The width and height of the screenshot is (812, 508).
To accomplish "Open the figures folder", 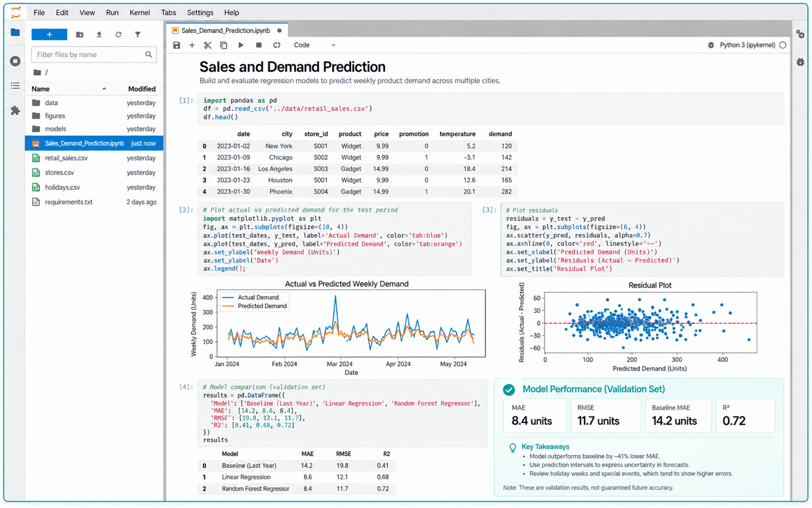I will click(94, 116).
